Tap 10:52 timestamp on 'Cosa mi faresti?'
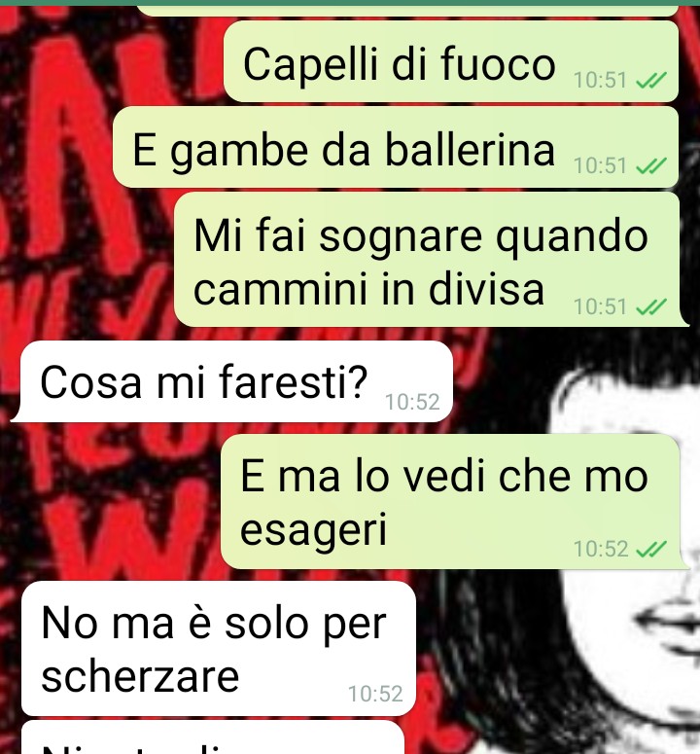700x754 pixels. pos(412,402)
